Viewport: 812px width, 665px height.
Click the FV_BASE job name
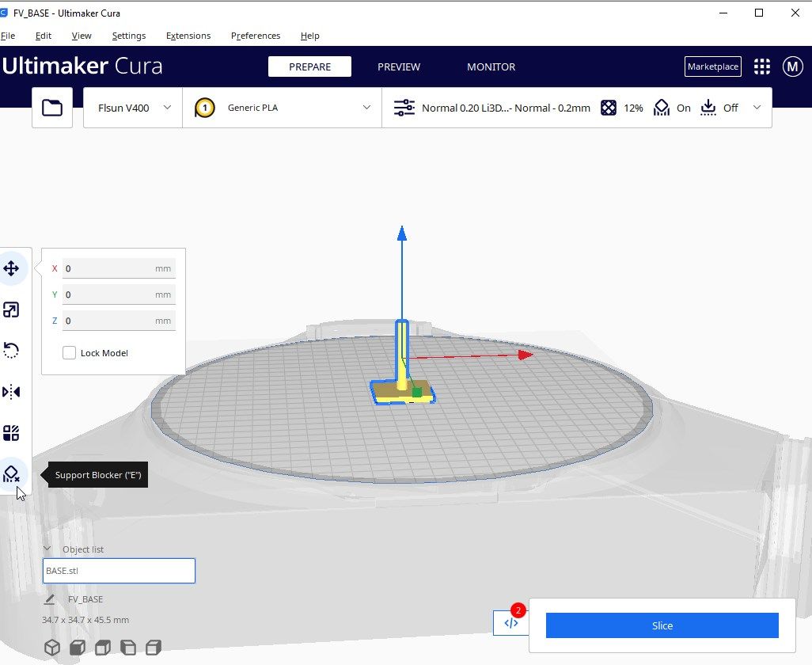click(x=85, y=599)
